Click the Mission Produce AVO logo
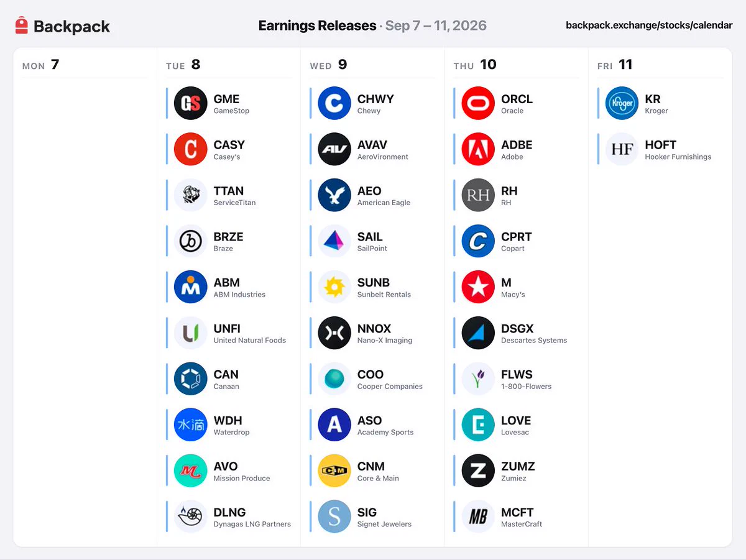The image size is (746, 560). (x=190, y=471)
